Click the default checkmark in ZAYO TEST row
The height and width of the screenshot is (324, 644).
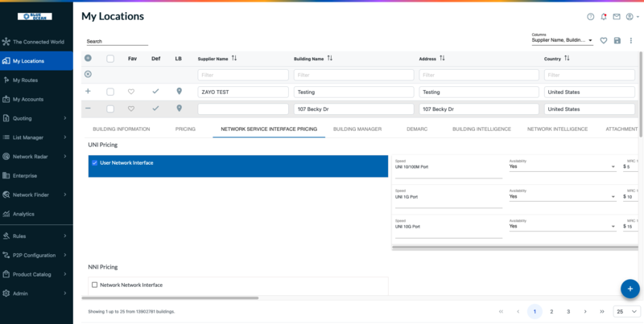point(155,92)
